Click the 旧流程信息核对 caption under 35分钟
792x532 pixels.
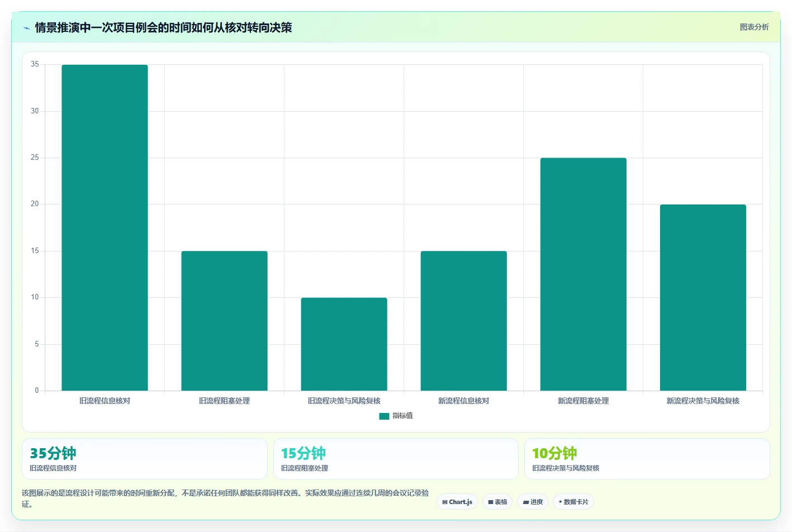pyautogui.click(x=53, y=468)
